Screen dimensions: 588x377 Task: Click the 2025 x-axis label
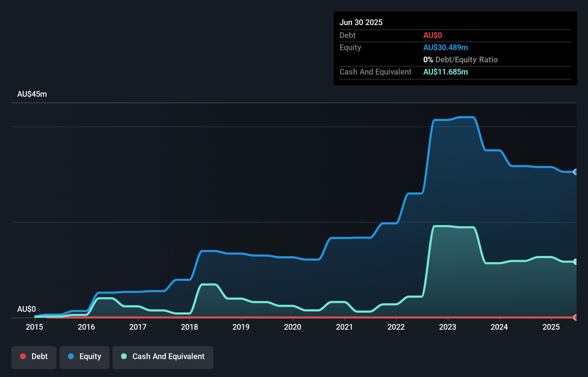tap(551, 327)
